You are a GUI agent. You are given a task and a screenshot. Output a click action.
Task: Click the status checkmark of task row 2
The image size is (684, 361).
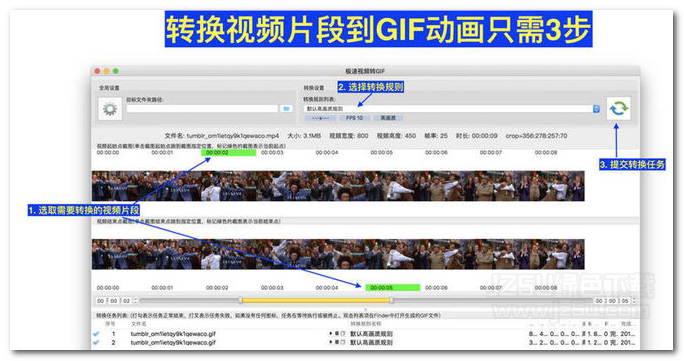tap(96, 343)
